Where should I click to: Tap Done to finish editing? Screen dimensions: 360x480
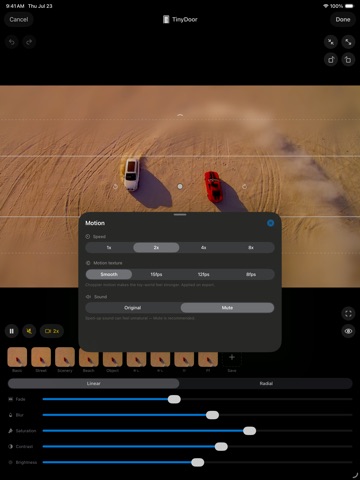pyautogui.click(x=343, y=19)
